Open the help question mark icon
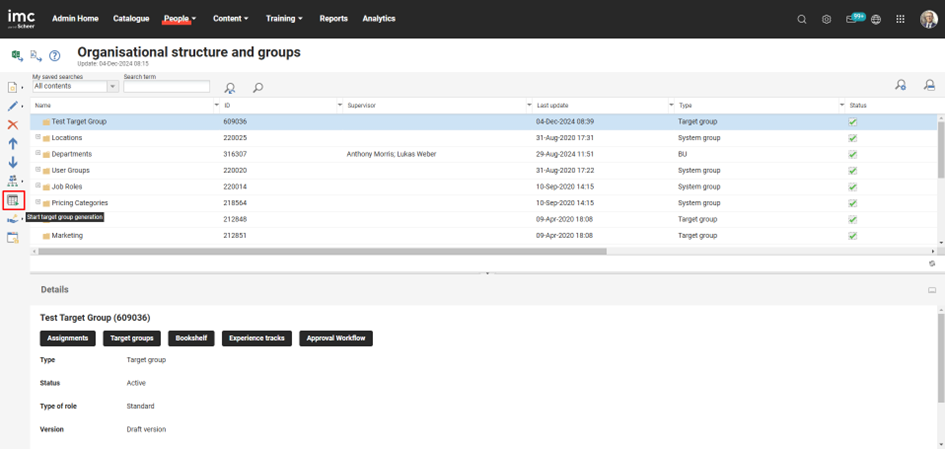The image size is (945, 449). [x=55, y=56]
